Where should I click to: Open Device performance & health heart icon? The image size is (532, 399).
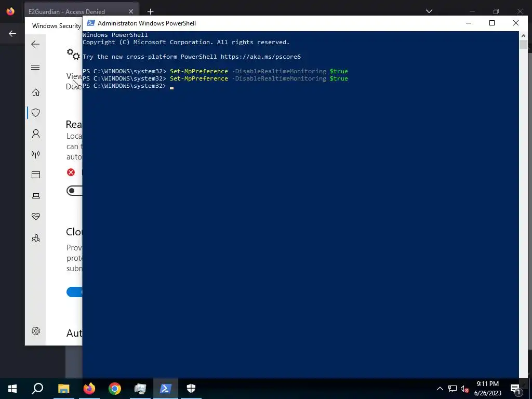(x=36, y=217)
